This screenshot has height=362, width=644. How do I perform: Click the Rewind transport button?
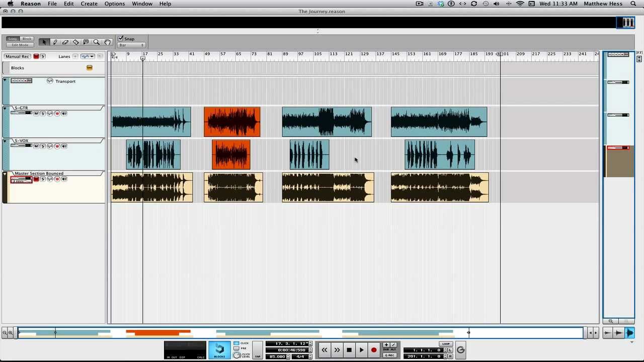325,350
